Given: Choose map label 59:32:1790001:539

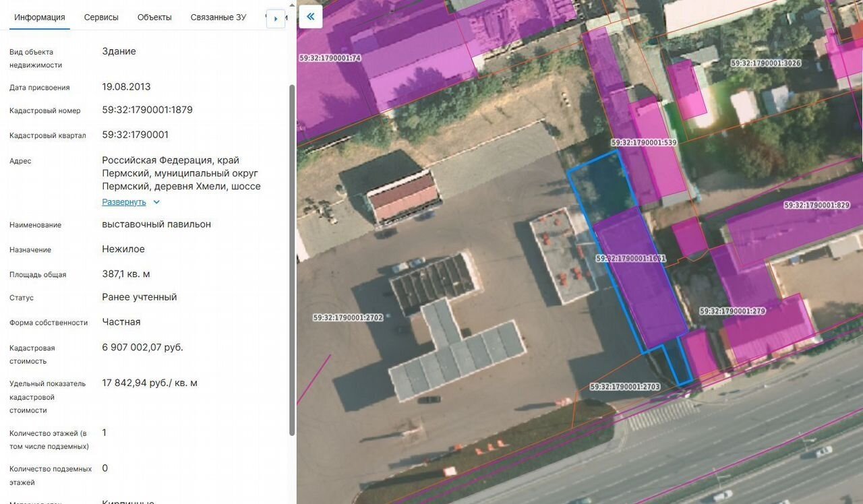Looking at the screenshot, I should 643,143.
